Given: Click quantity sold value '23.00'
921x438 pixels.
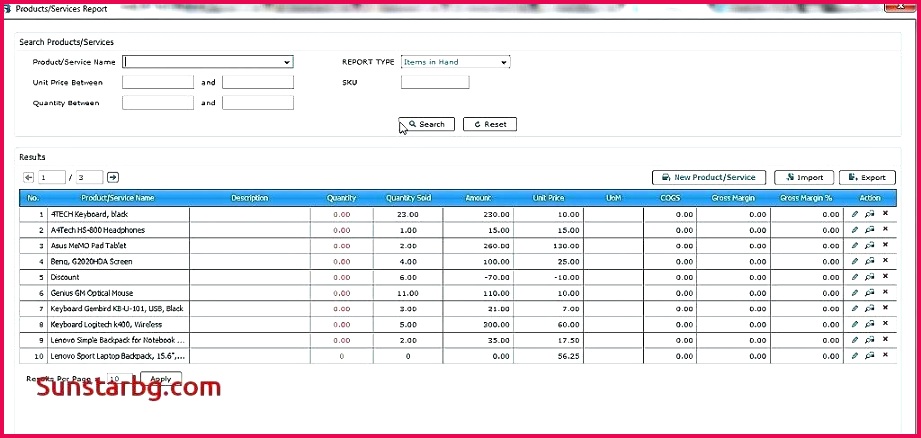Looking at the screenshot, I should coord(408,215).
